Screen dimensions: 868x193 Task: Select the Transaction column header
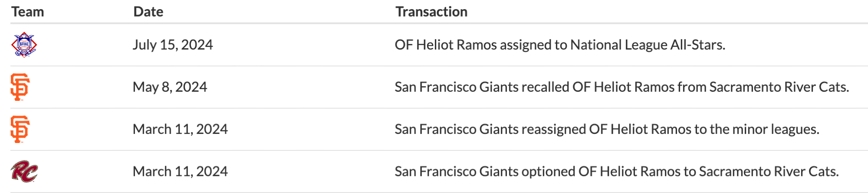point(431,12)
